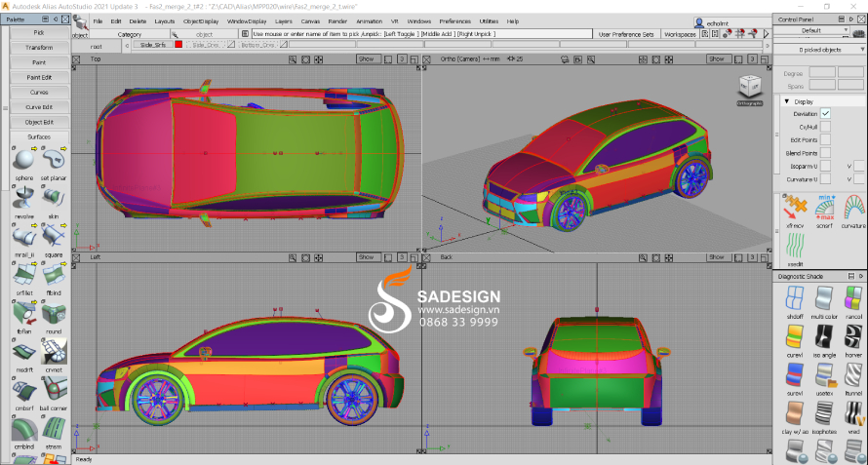Check the Isoparm V checkbox

pos(859,166)
